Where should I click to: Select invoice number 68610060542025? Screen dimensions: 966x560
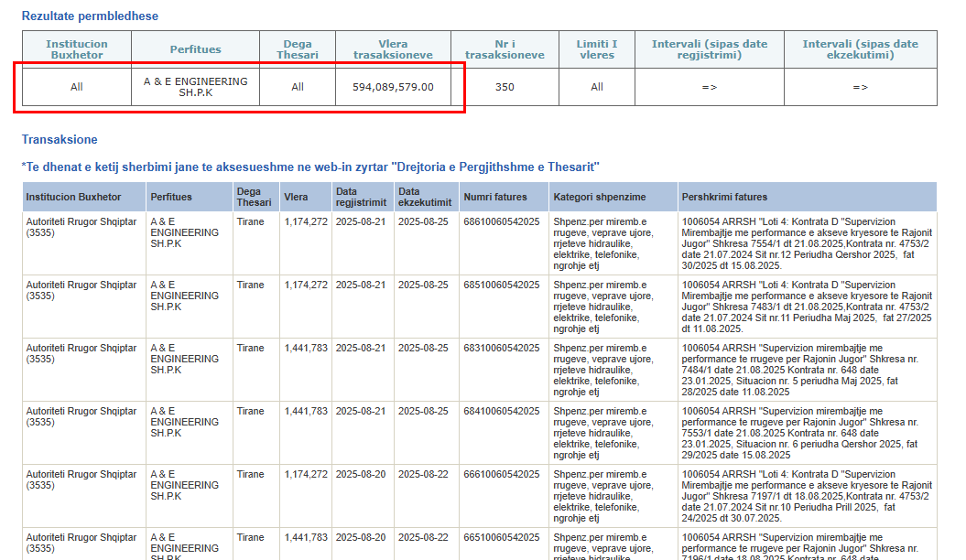502,221
